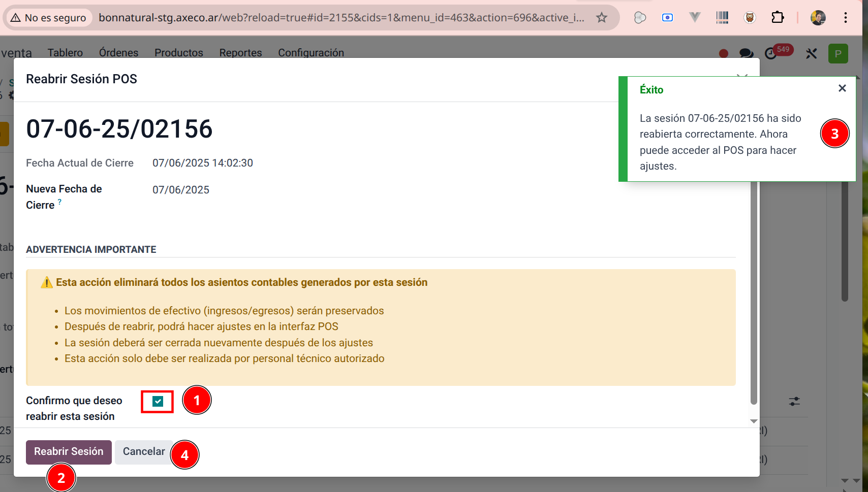This screenshot has width=868, height=492.
Task: Click the Nueva Fecha de Cierre date field
Action: pos(181,190)
